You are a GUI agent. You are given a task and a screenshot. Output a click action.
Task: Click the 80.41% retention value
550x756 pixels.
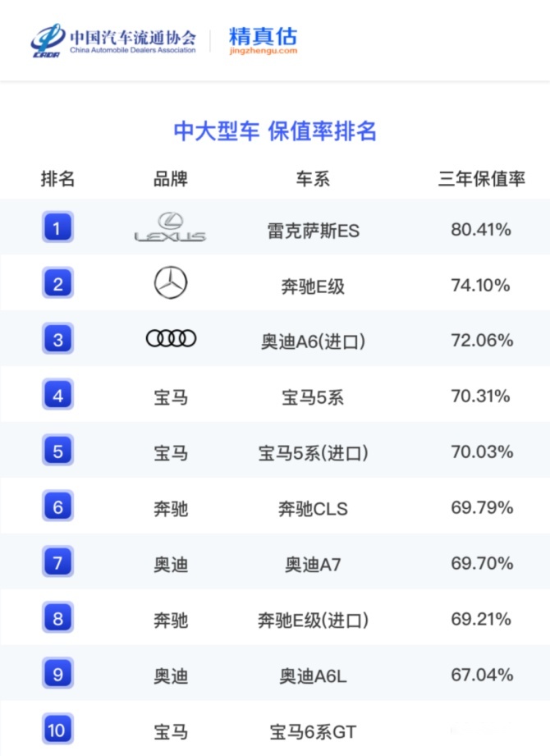(481, 230)
